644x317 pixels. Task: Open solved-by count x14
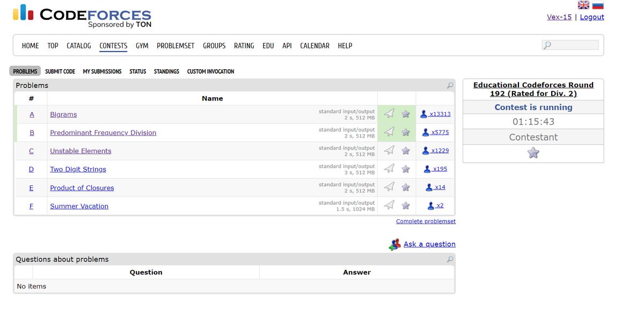(435, 187)
